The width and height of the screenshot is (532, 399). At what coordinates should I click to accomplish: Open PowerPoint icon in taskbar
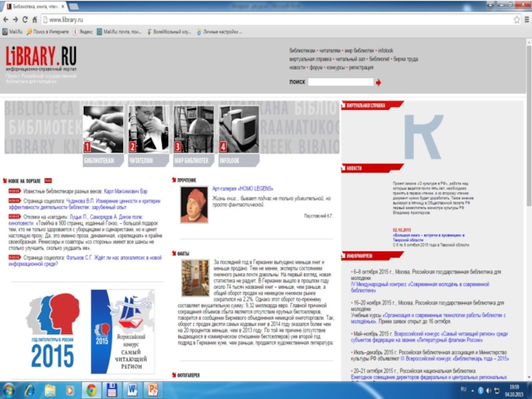tap(153, 390)
